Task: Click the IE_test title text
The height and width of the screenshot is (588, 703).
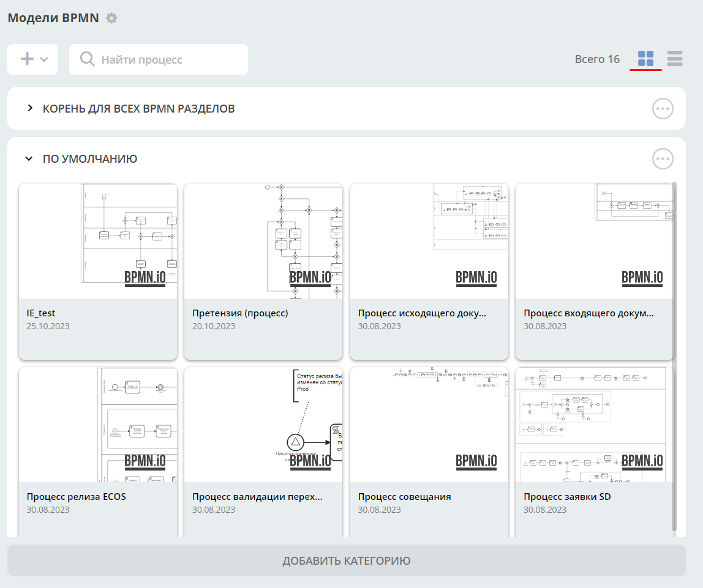Action: (x=41, y=313)
